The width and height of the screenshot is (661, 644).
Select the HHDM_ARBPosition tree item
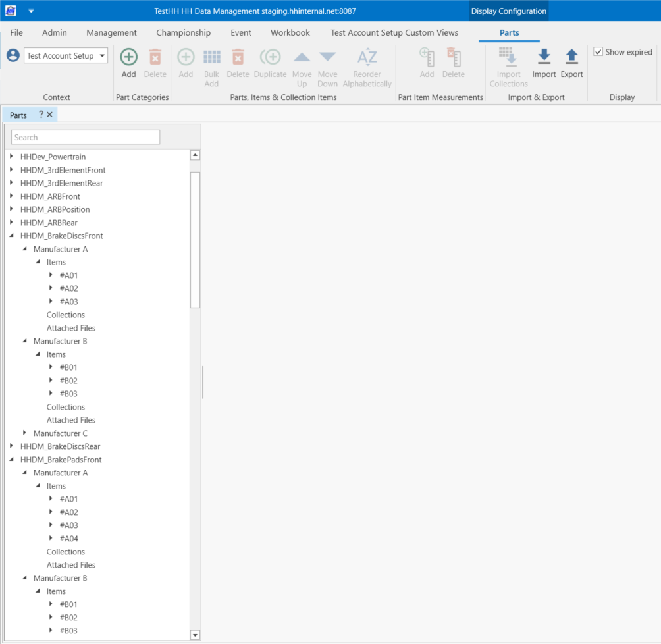point(55,209)
